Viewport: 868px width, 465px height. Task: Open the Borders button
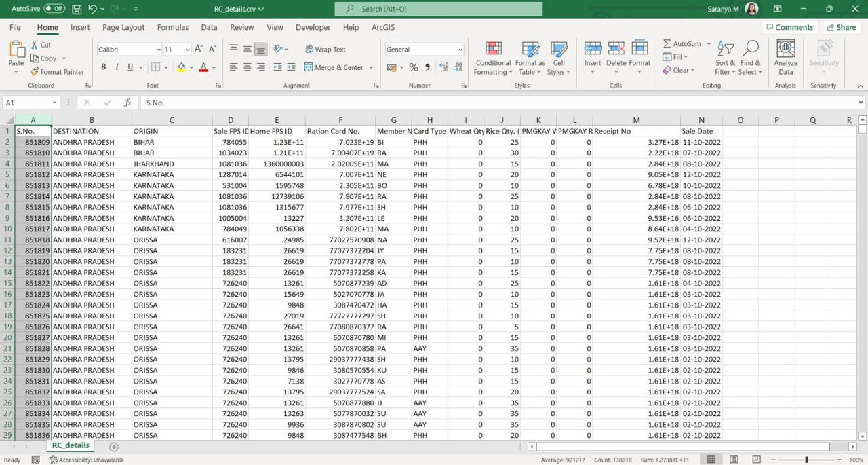tap(155, 67)
